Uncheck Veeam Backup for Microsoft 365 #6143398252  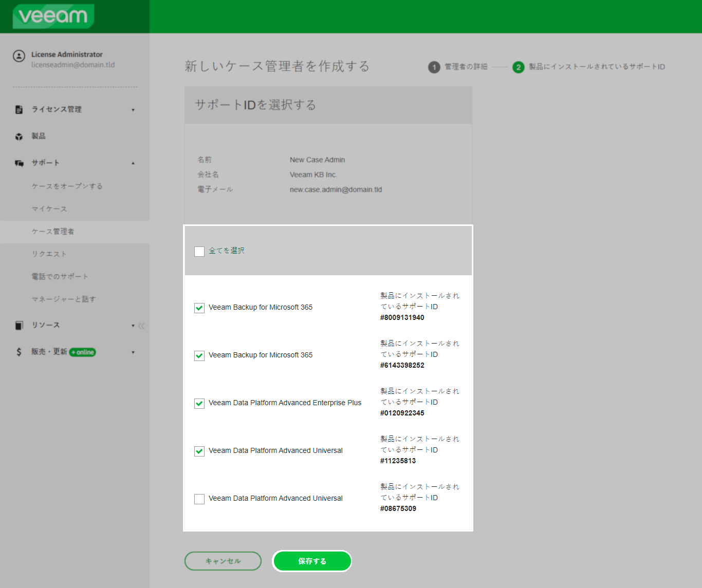[x=199, y=356]
